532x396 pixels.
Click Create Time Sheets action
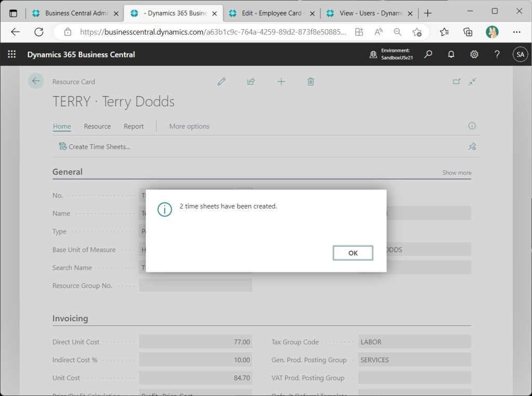coord(95,146)
